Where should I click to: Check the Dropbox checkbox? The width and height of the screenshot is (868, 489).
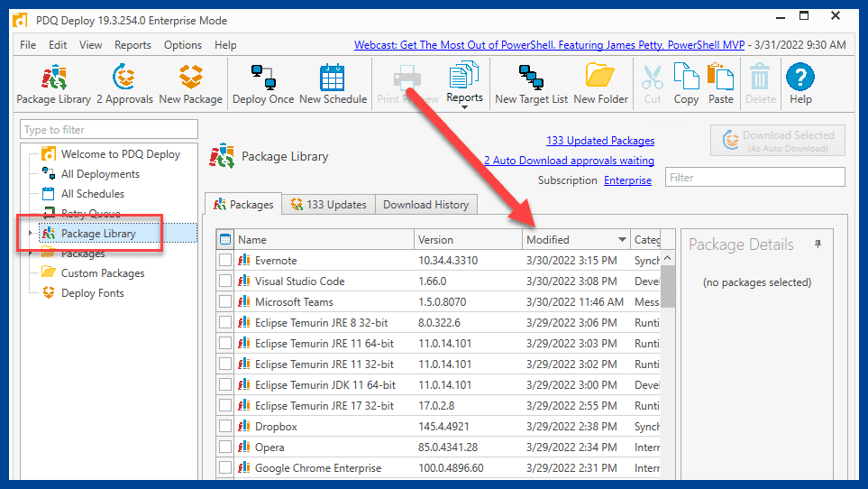pyautogui.click(x=224, y=426)
